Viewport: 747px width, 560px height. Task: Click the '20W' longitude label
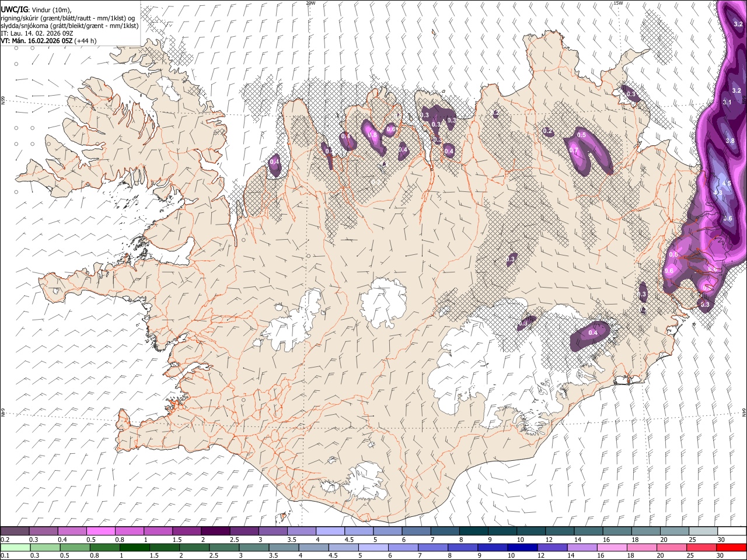[310, 3]
